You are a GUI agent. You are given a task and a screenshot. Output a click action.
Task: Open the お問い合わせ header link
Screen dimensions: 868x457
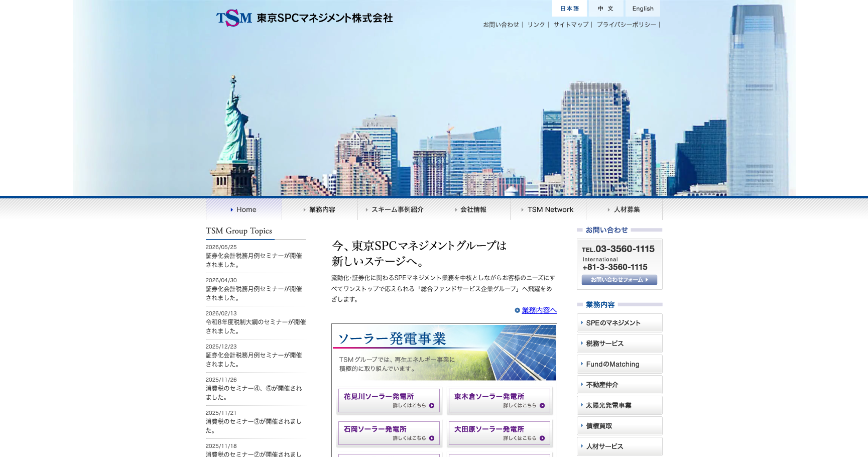coord(501,25)
